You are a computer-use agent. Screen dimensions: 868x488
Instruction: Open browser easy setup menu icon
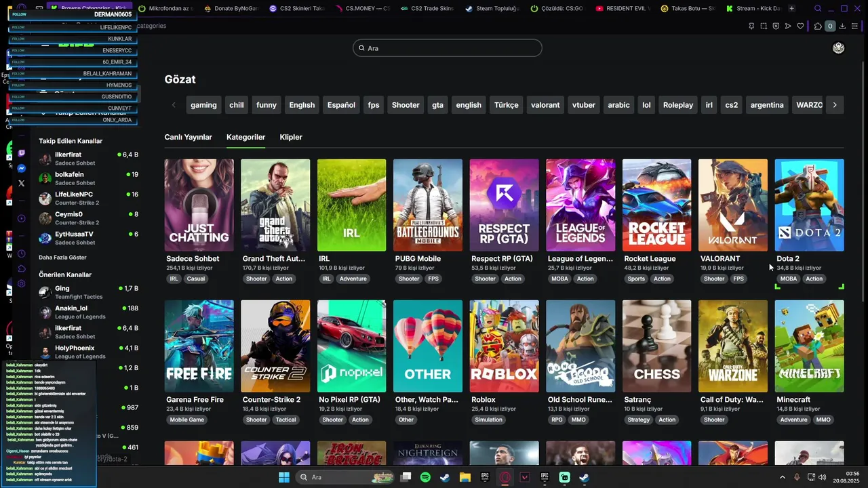pos(854,26)
